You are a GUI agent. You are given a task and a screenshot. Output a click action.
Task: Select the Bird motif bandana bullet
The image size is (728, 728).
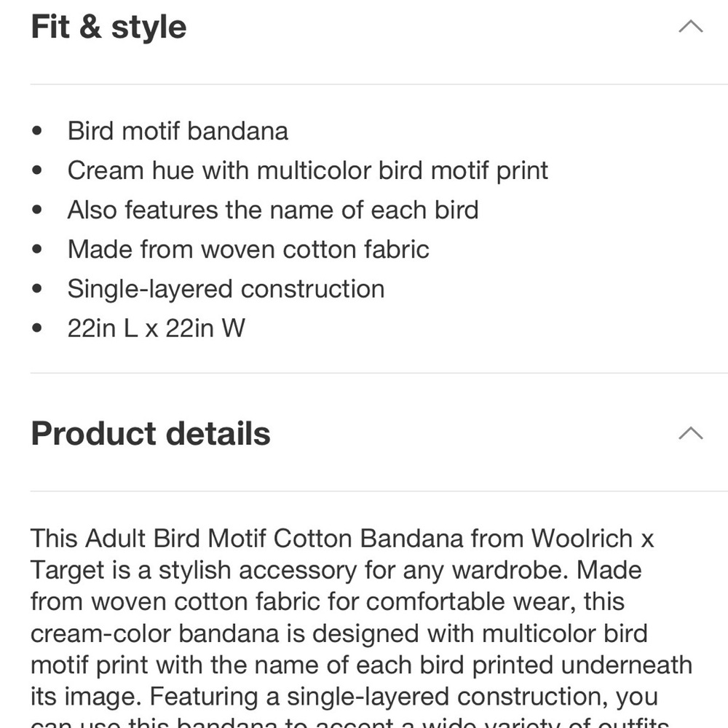click(x=178, y=131)
